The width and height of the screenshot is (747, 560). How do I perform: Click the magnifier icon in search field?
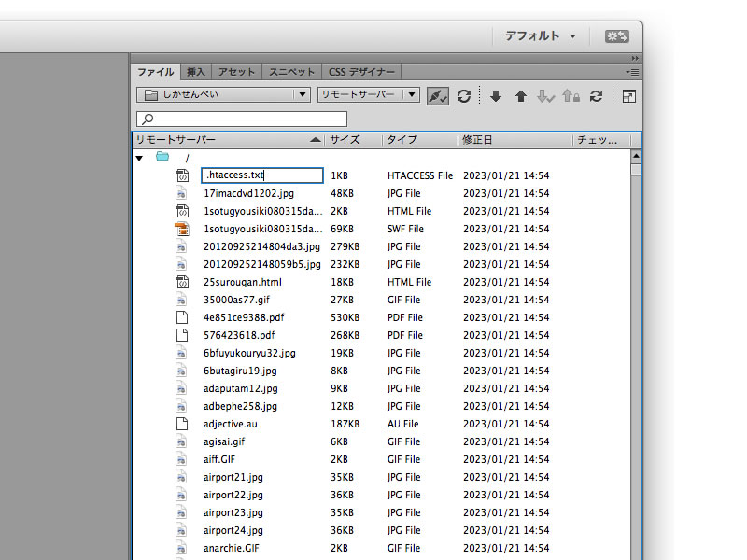(x=148, y=119)
